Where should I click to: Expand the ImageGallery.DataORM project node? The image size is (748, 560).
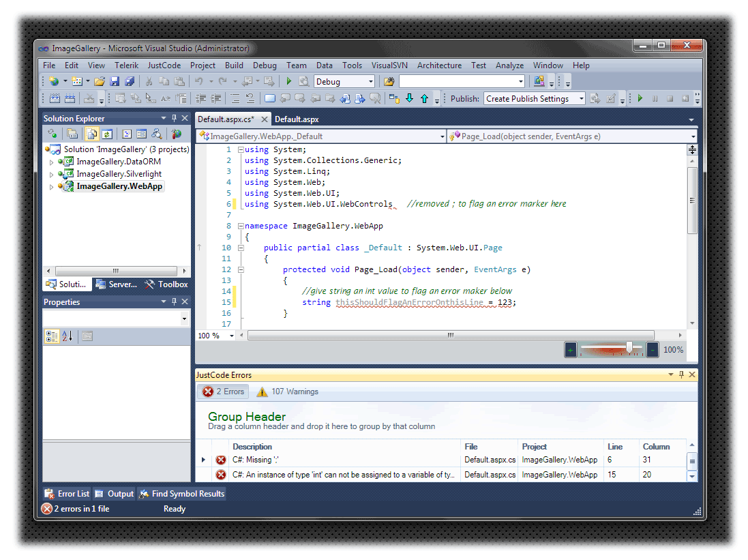tap(52, 162)
